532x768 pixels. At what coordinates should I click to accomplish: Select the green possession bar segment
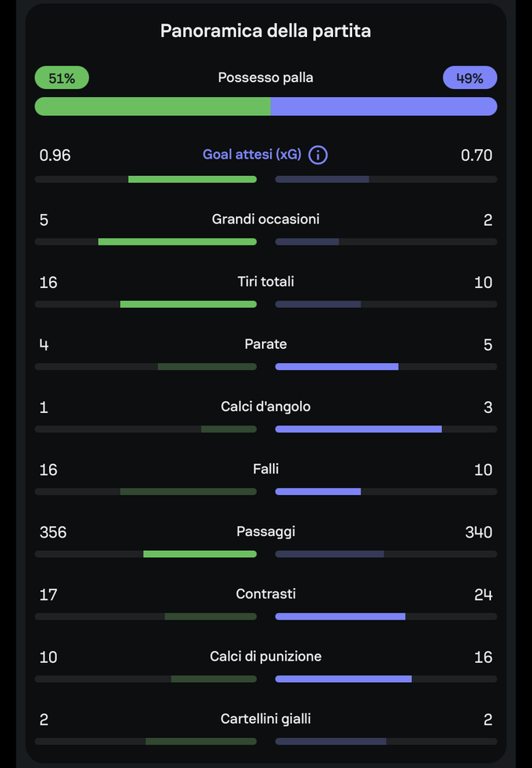(x=150, y=106)
